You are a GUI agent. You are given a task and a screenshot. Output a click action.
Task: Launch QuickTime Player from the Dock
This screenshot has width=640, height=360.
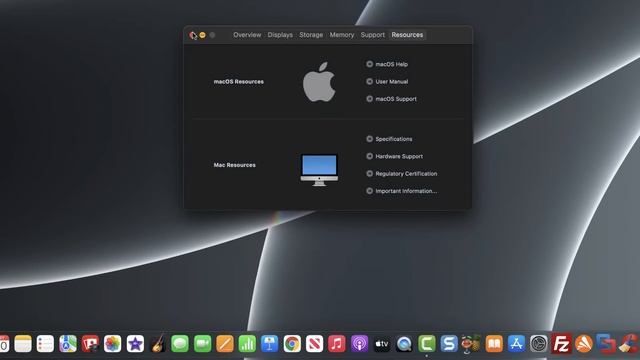(404, 344)
